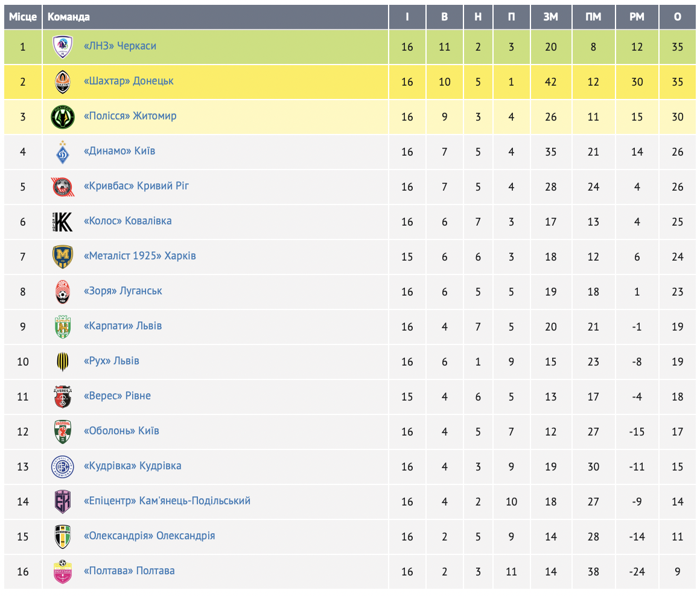
Task: Follow the «Олександрія» Олександрія link
Action: click(x=149, y=536)
